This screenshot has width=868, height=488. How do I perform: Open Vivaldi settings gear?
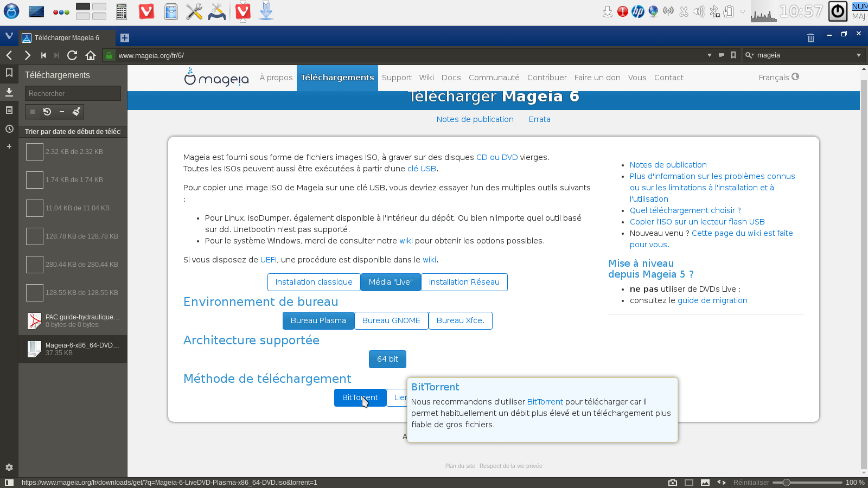(9, 467)
